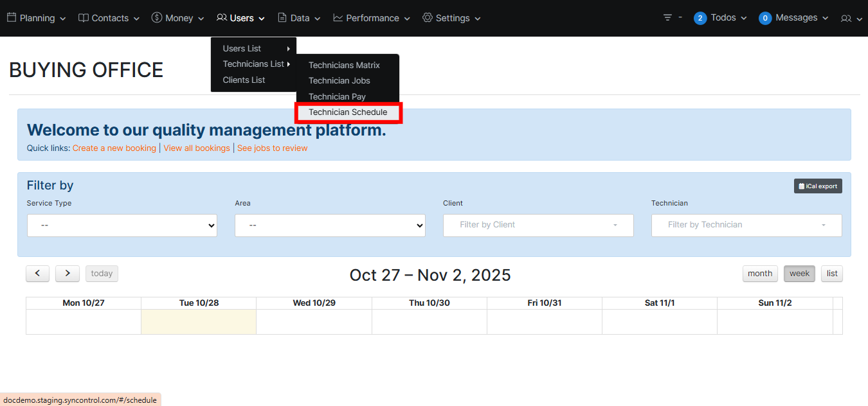
Task: Click the filter lines icon in top bar
Action: click(667, 18)
